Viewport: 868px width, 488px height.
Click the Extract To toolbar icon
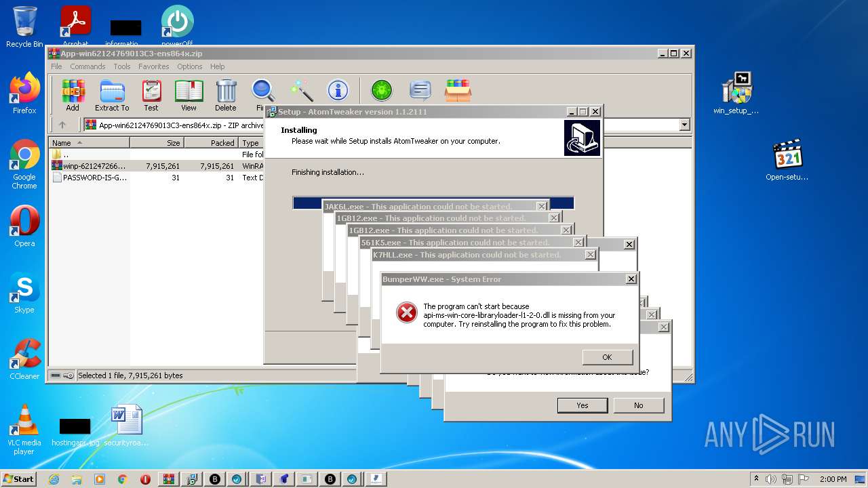coord(112,95)
